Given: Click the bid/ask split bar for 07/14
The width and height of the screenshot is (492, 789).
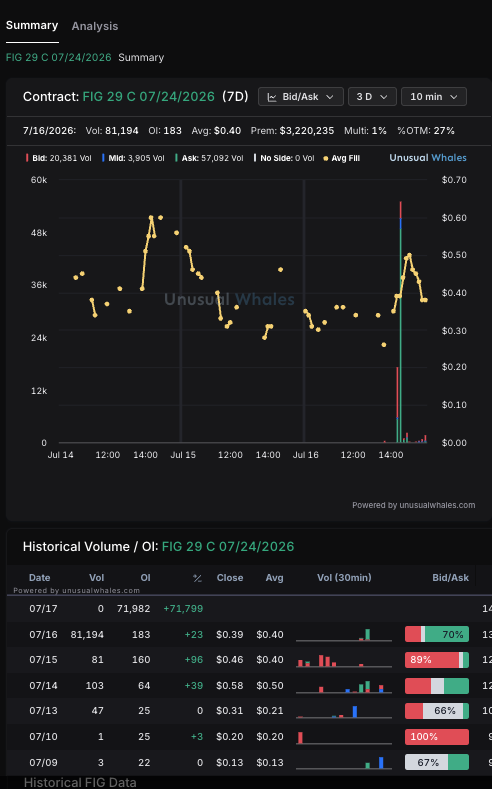Looking at the screenshot, I should (437, 685).
